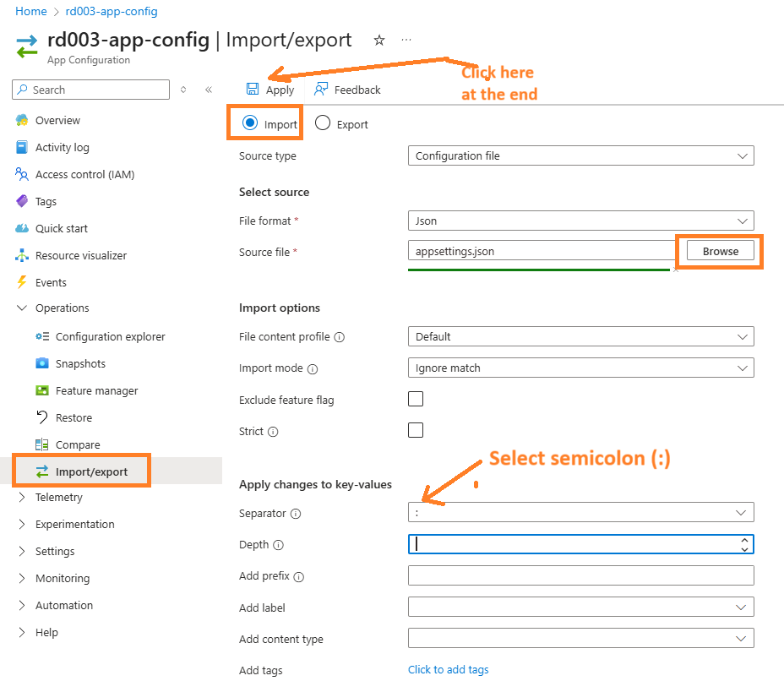Go to Snapshots in the sidebar

(80, 363)
